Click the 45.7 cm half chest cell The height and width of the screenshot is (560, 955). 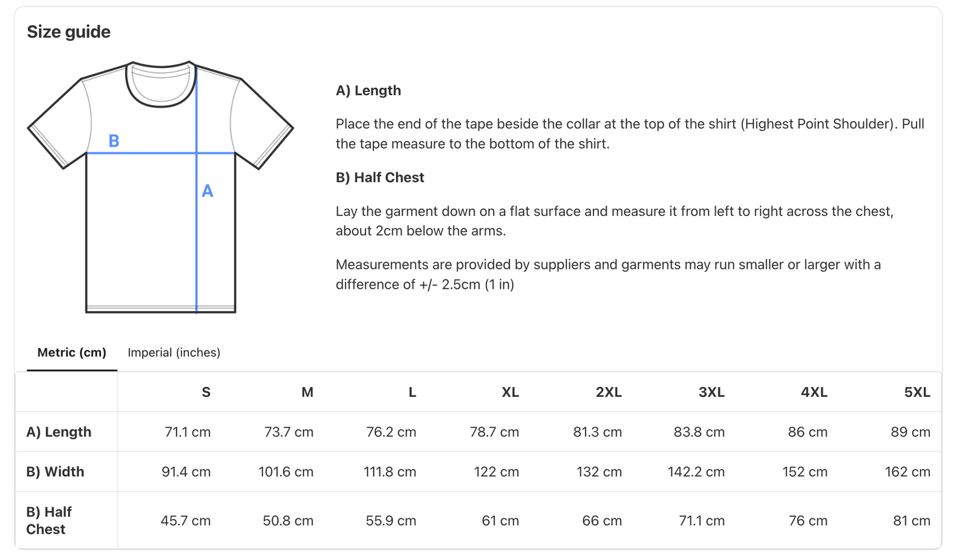click(186, 520)
